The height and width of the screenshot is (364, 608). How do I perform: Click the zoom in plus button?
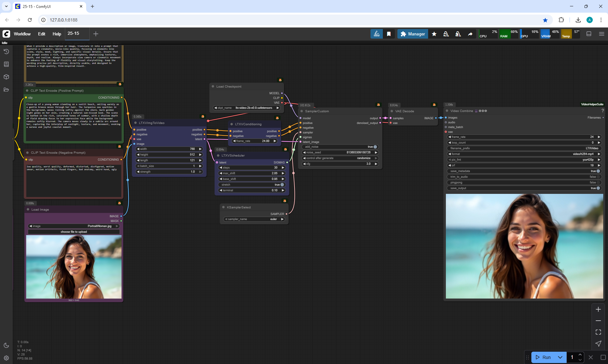(x=598, y=309)
